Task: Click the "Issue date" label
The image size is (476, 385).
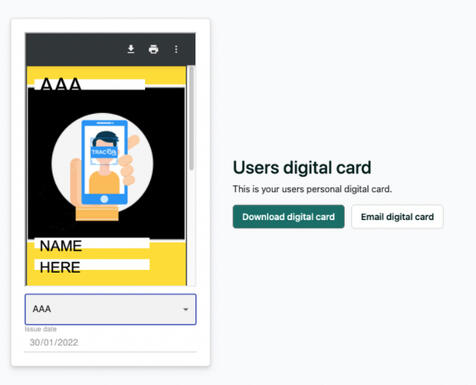Action: coord(41,329)
